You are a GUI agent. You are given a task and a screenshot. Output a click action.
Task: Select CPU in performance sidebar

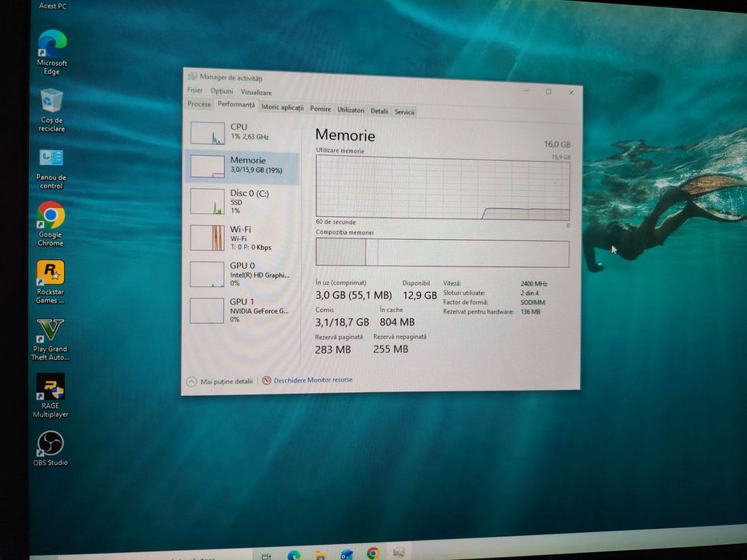242,132
